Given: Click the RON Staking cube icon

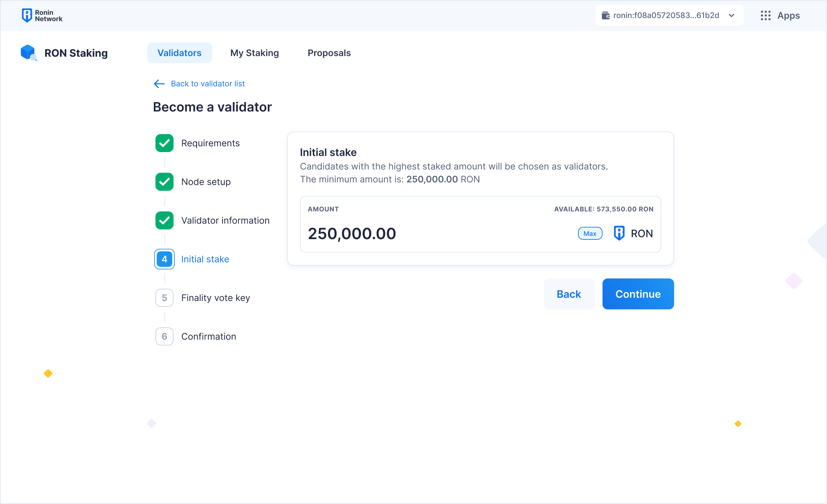Looking at the screenshot, I should [28, 53].
